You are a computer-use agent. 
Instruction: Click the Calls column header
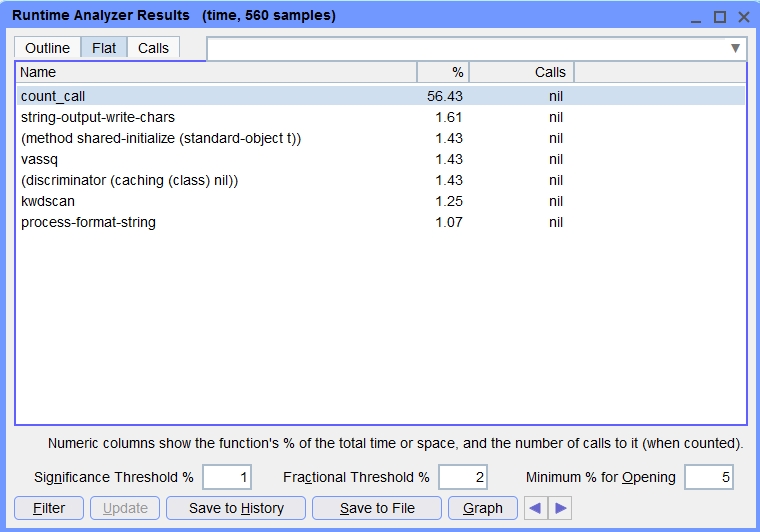pos(521,72)
